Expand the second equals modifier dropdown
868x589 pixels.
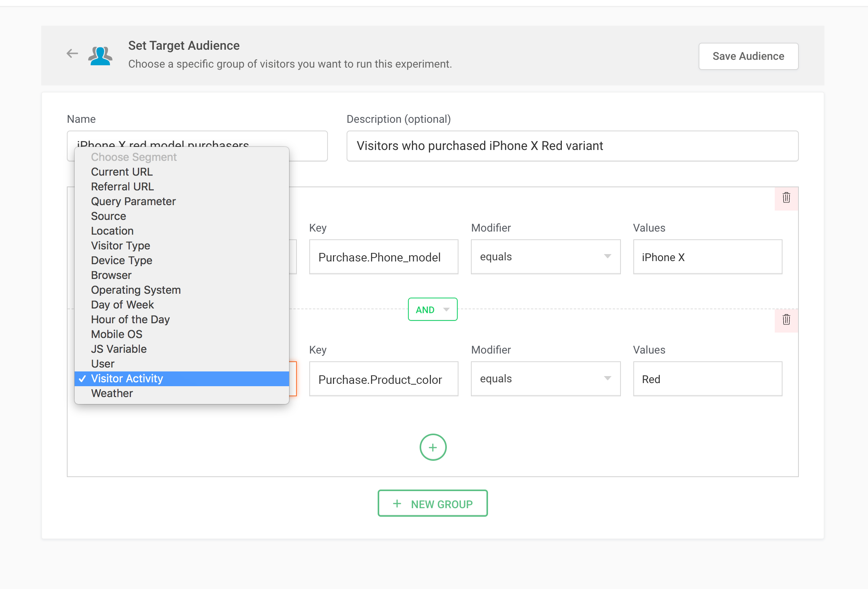(x=545, y=379)
